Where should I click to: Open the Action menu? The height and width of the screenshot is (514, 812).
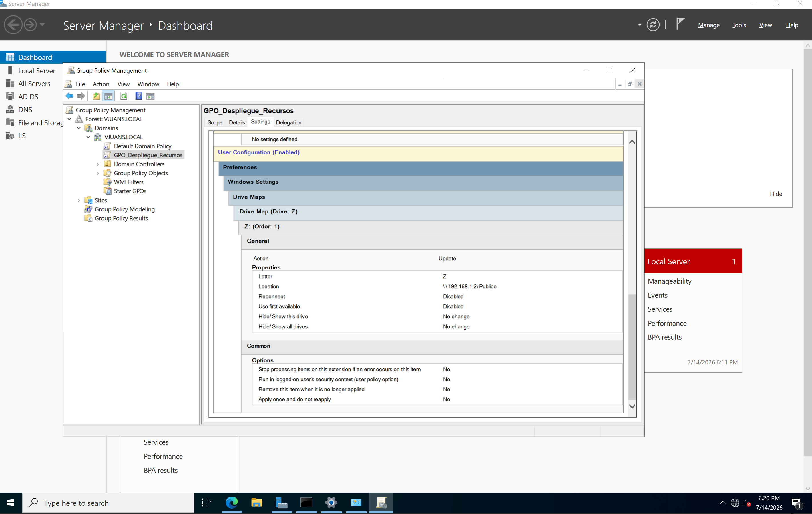coord(101,84)
